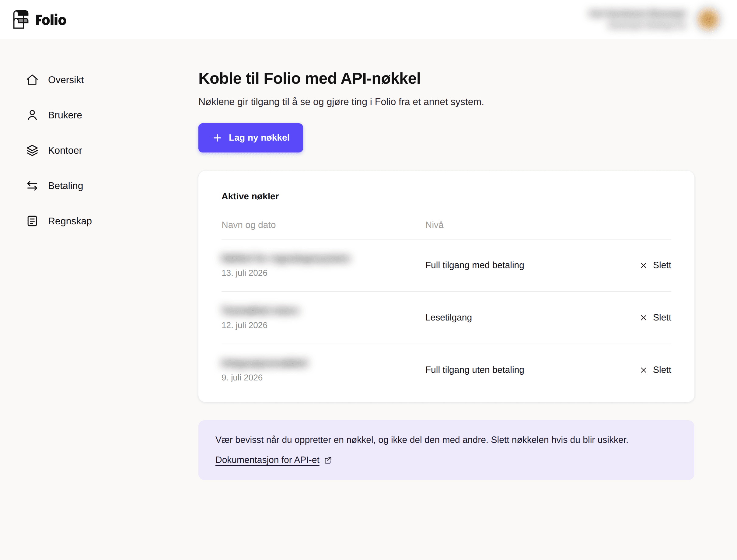Click the blurred key name dated 9. juli 2026
This screenshot has height=560, width=737.
pyautogui.click(x=265, y=363)
